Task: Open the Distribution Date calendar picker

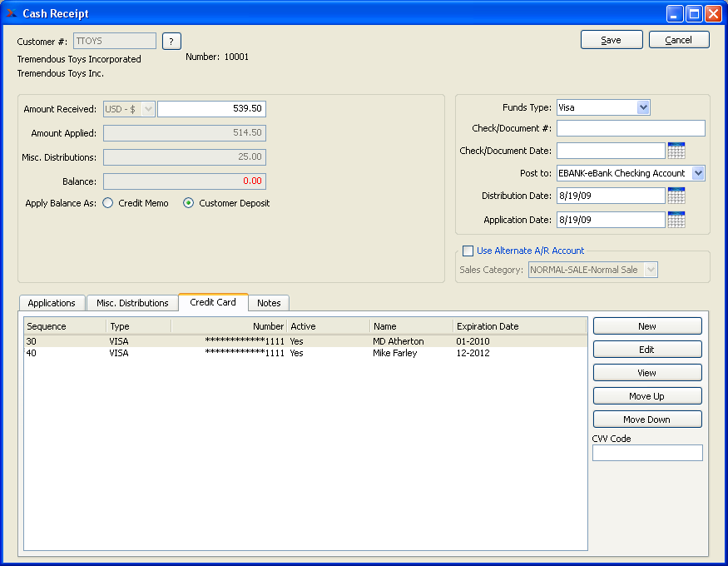Action: click(676, 196)
